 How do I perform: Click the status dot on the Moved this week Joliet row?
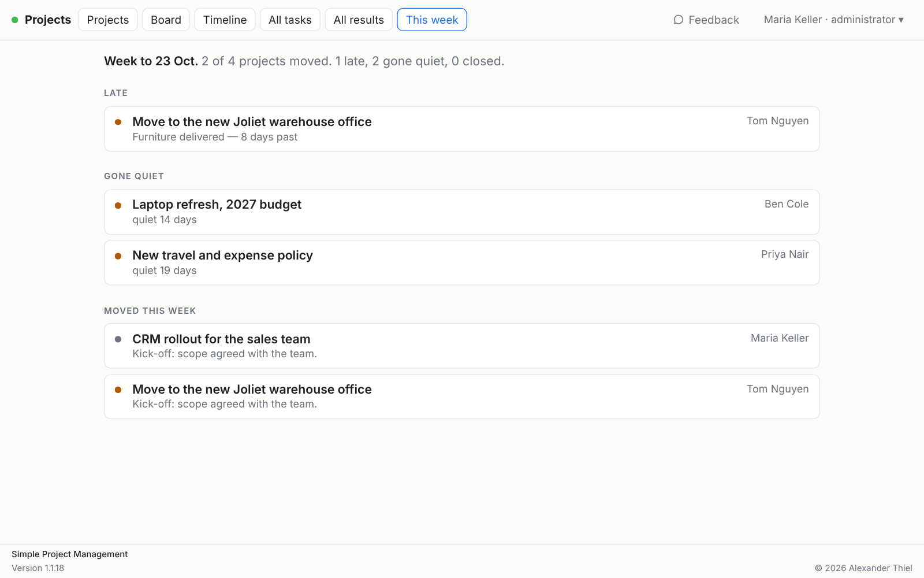[118, 390]
